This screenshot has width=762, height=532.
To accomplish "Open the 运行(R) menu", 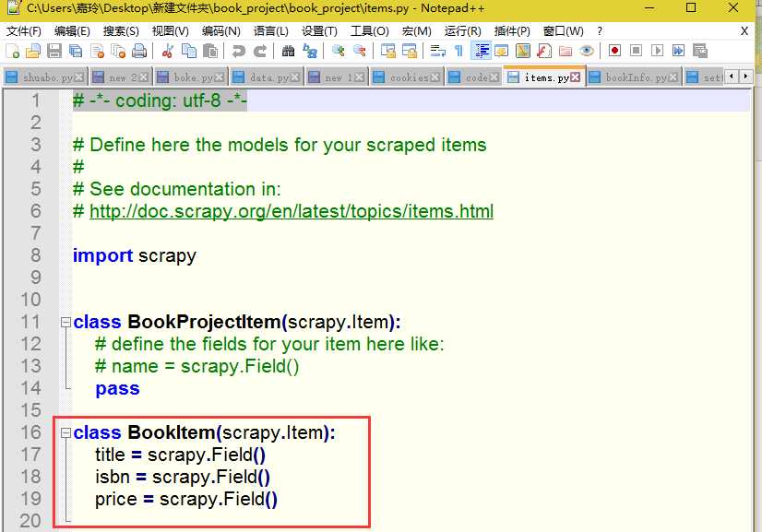I will point(463,31).
